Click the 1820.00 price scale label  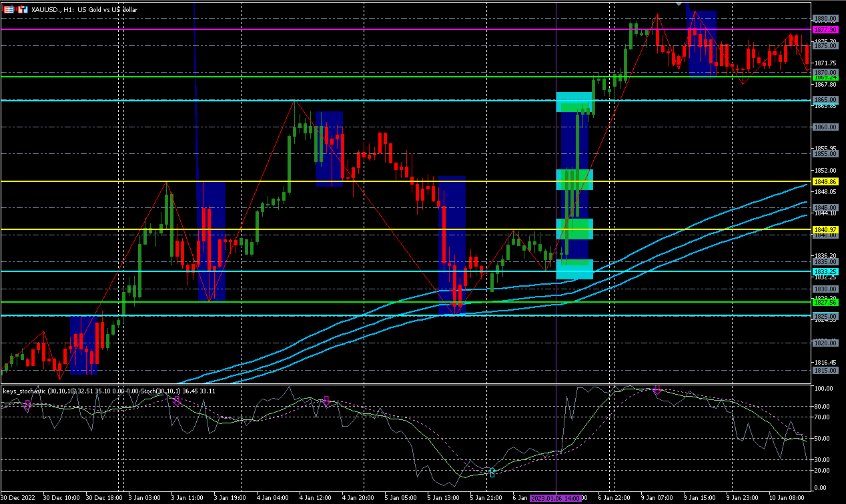click(x=825, y=343)
